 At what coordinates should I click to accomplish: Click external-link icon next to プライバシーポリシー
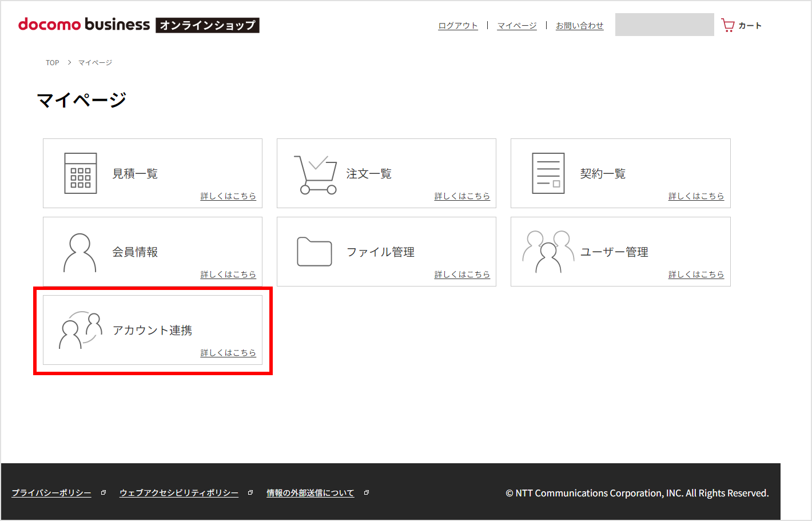point(104,492)
